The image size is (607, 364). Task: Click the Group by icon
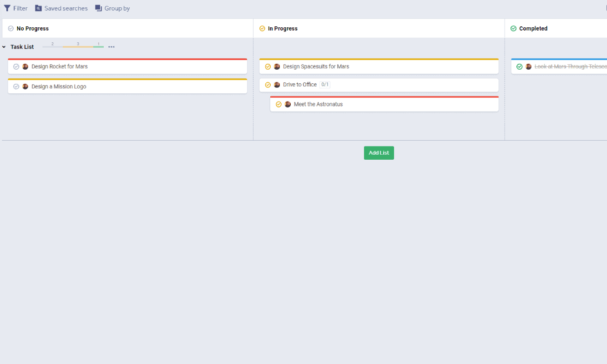(98, 8)
